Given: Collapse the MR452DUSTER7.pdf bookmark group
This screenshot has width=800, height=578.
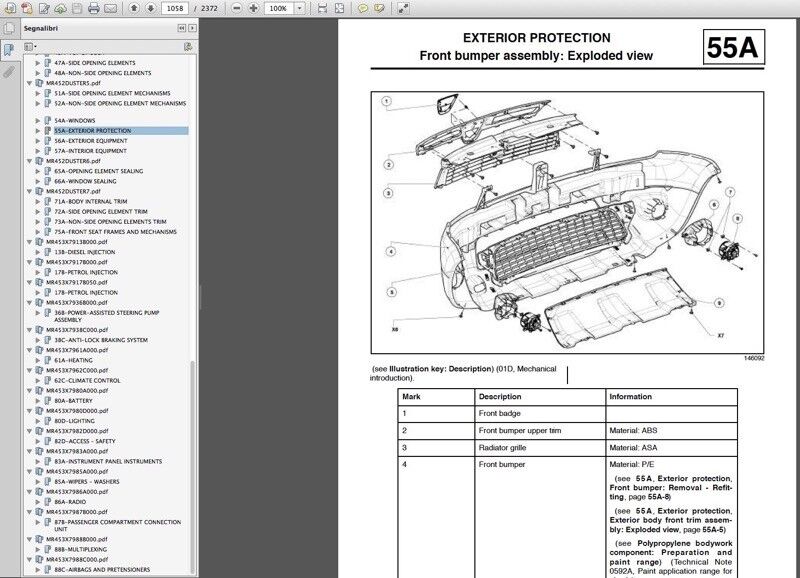Looking at the screenshot, I should pos(30,190).
